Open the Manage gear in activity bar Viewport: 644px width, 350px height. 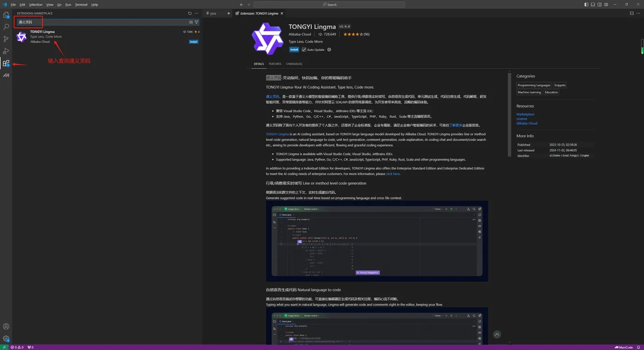6,339
